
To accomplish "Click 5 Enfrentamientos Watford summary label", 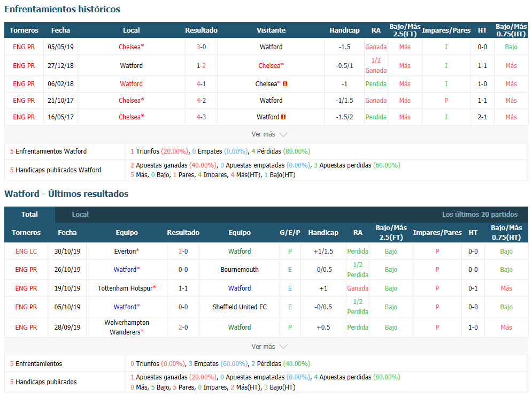I will pyautogui.click(x=48, y=151).
